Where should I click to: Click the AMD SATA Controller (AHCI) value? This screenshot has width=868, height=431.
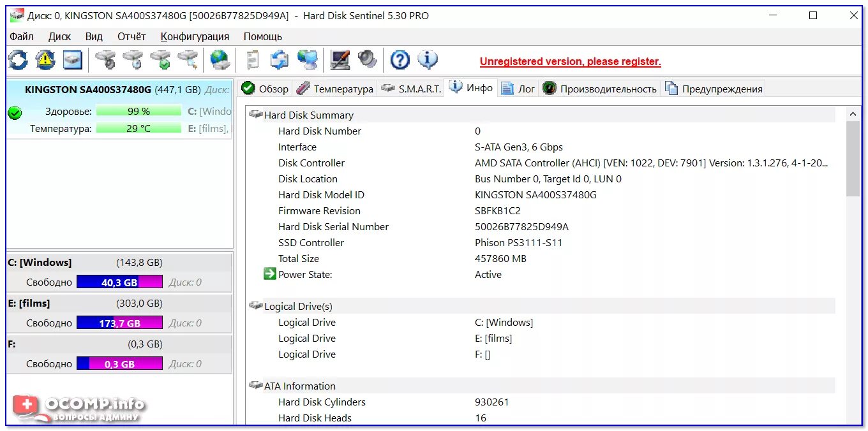[x=651, y=163]
